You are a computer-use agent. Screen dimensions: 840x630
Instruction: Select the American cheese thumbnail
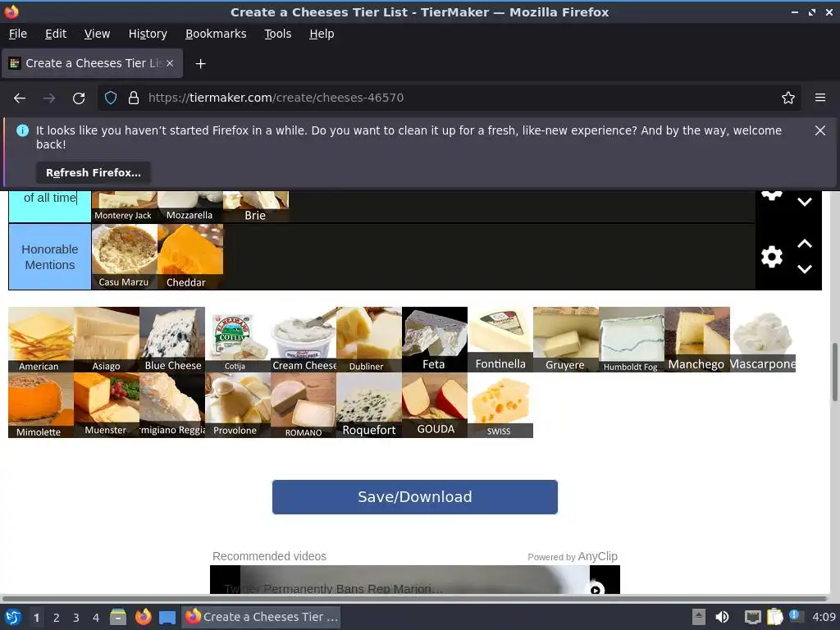coord(41,340)
